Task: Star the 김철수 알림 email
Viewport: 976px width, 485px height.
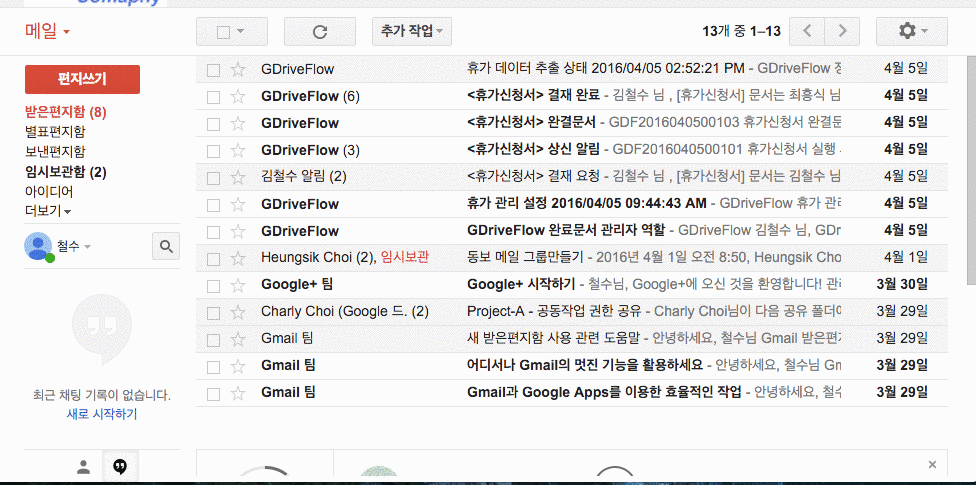Action: (237, 177)
